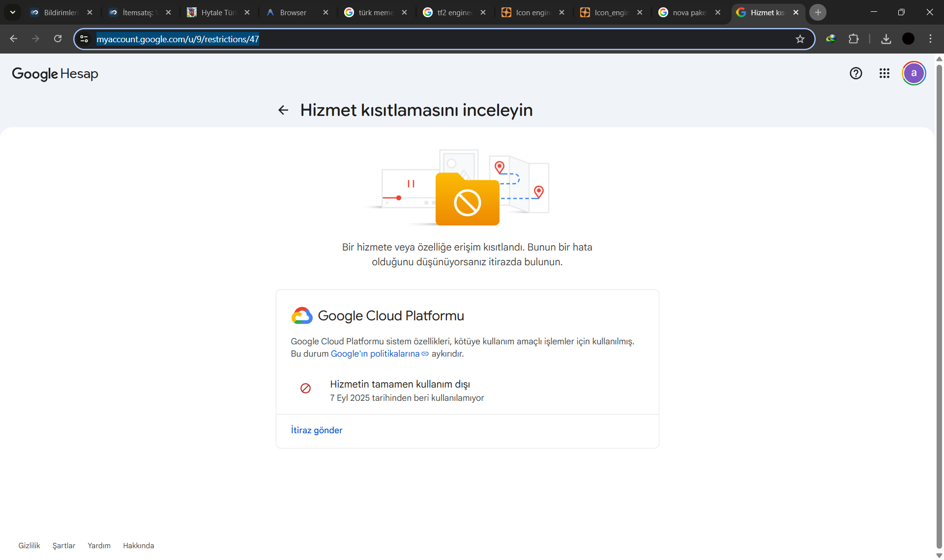The width and height of the screenshot is (944, 560).
Task: Open the Chrome three-dot menu
Action: coord(930,39)
